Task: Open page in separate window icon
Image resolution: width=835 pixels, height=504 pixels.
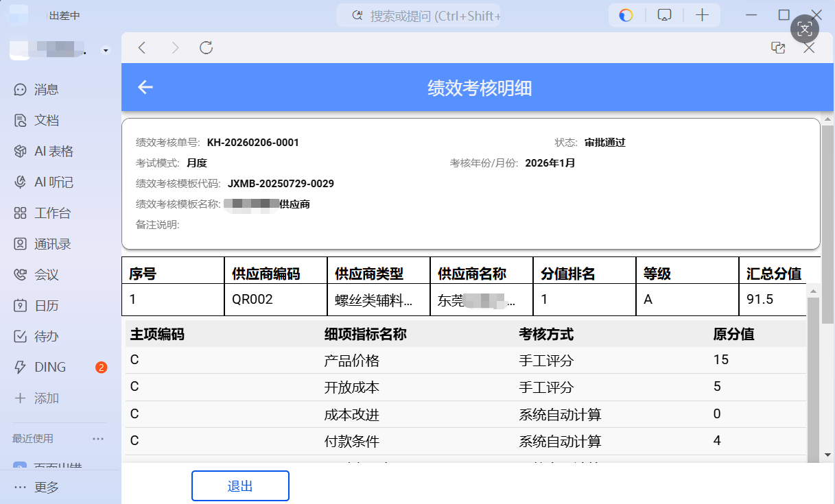Action: click(778, 47)
